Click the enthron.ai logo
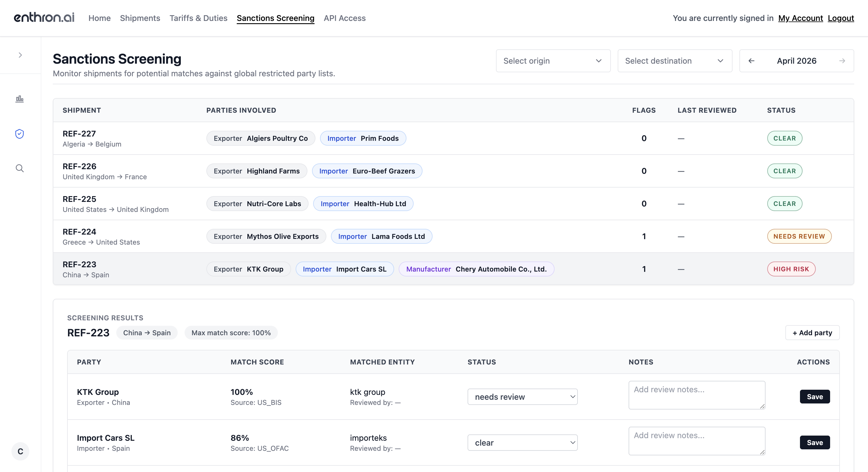The width and height of the screenshot is (868, 472). (44, 17)
